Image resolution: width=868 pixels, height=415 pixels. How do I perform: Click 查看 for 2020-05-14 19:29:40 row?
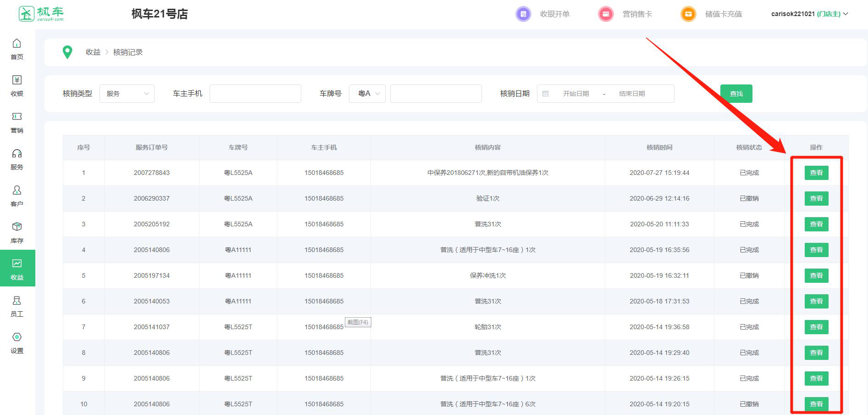point(817,353)
